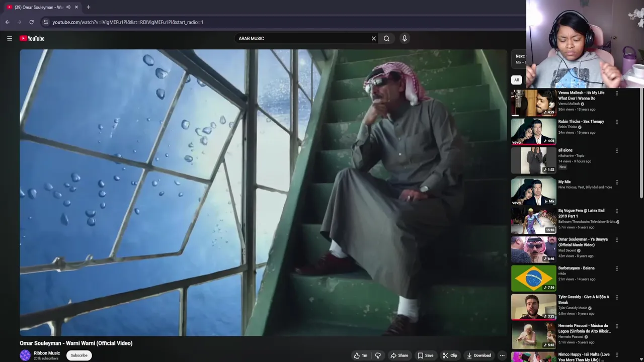Screen dimensions: 644x362
Task: Start voice search with microphone icon
Action: click(405, 38)
